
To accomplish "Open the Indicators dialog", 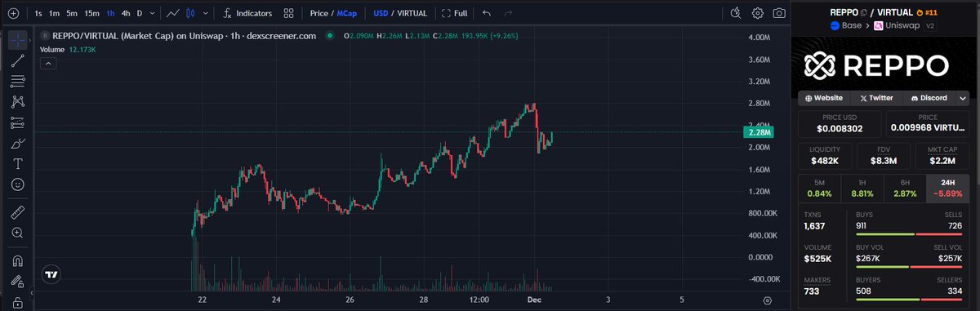I will point(247,14).
